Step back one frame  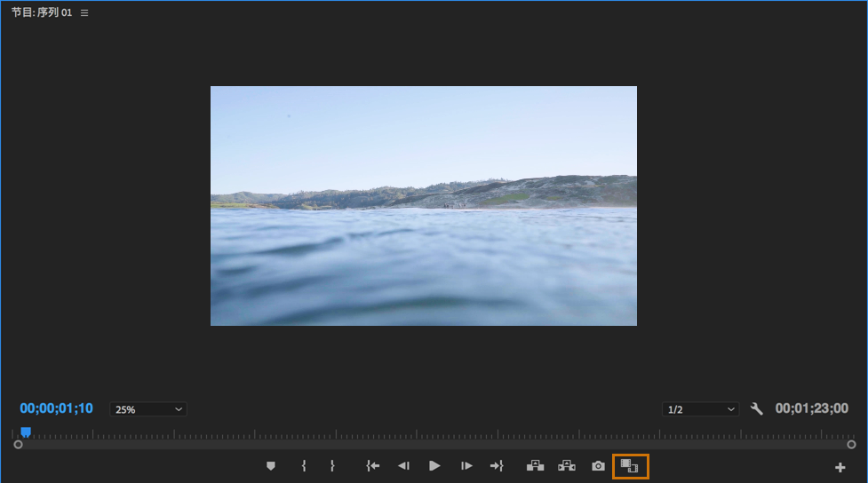(x=403, y=466)
